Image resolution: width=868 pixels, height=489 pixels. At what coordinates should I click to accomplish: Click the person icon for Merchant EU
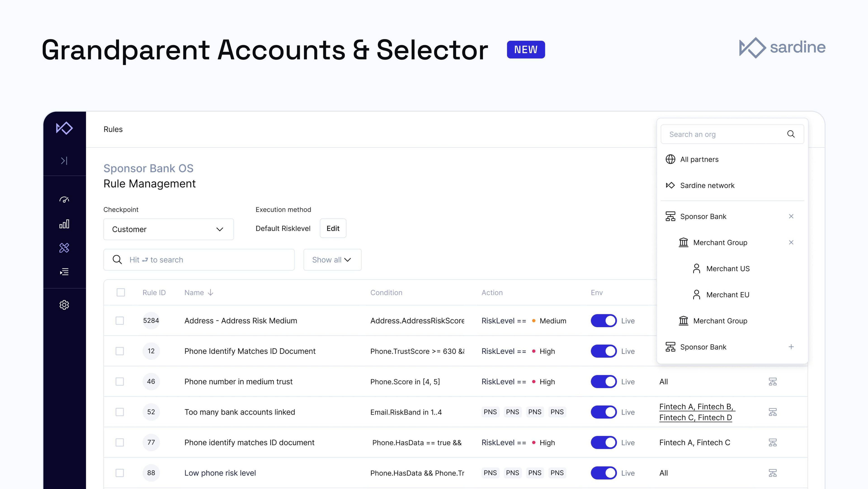coord(696,295)
